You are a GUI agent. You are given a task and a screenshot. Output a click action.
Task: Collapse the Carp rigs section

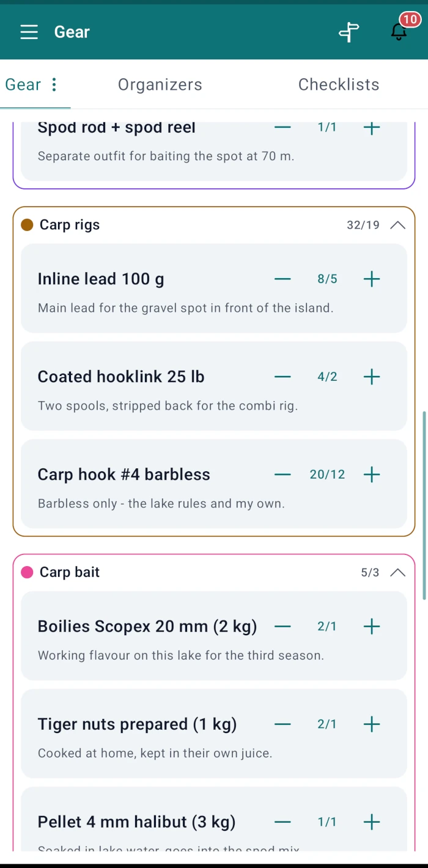(397, 225)
